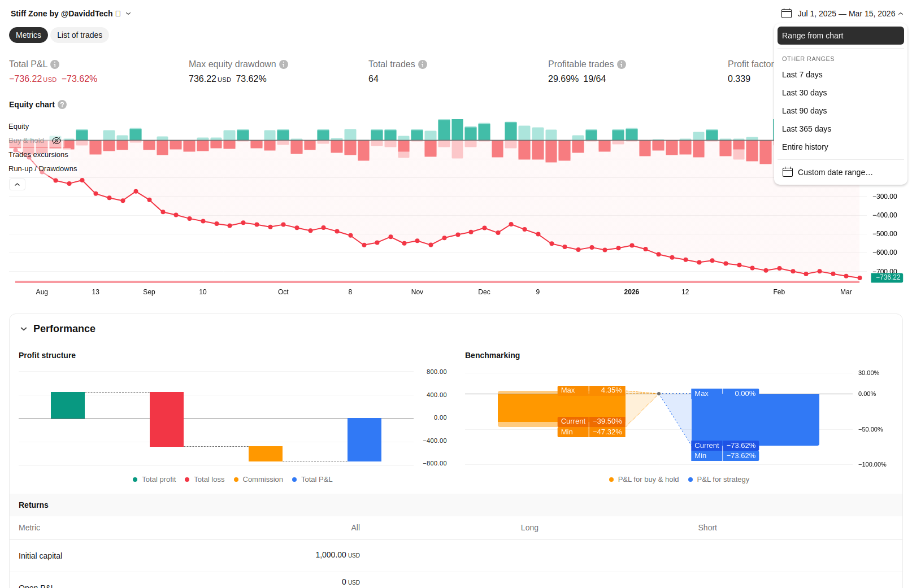Toggle Buy & hold visibility eye icon
The height and width of the screenshot is (588, 912).
click(x=57, y=141)
